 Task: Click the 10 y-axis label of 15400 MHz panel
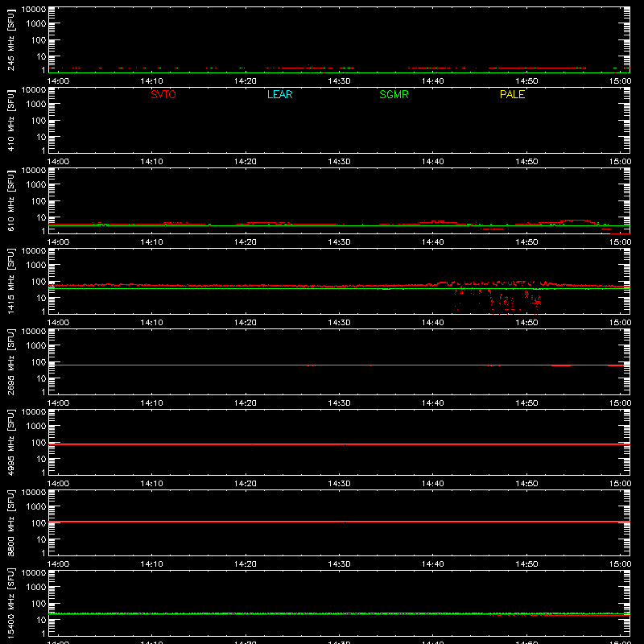pos(42,620)
